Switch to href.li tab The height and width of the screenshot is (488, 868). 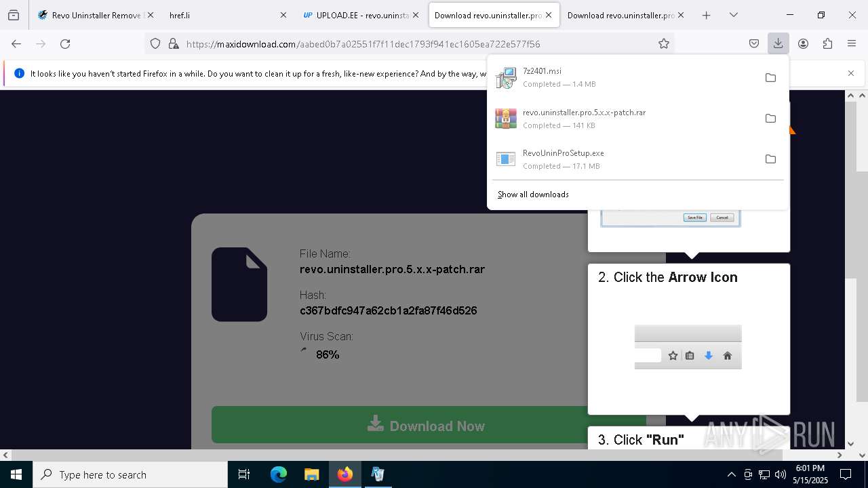pyautogui.click(x=227, y=15)
